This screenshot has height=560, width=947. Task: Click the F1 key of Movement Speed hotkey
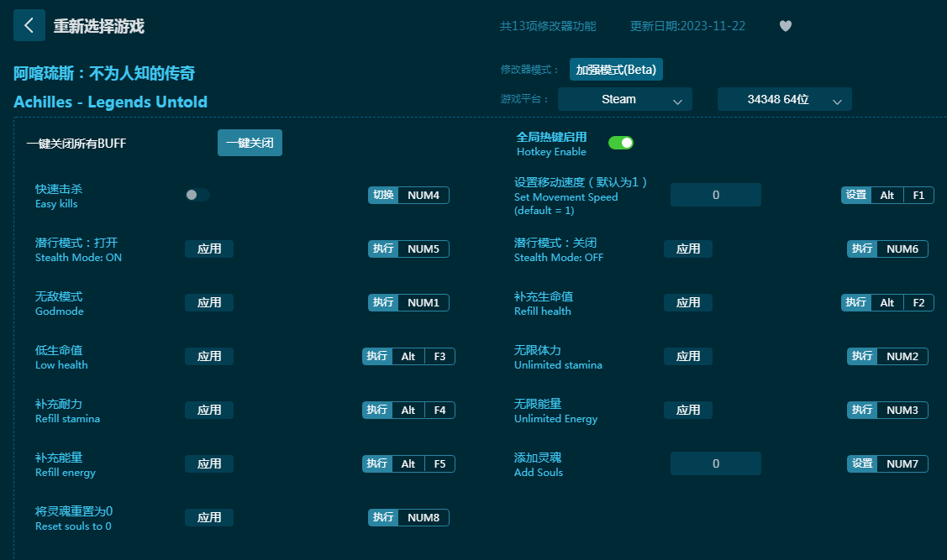[918, 196]
